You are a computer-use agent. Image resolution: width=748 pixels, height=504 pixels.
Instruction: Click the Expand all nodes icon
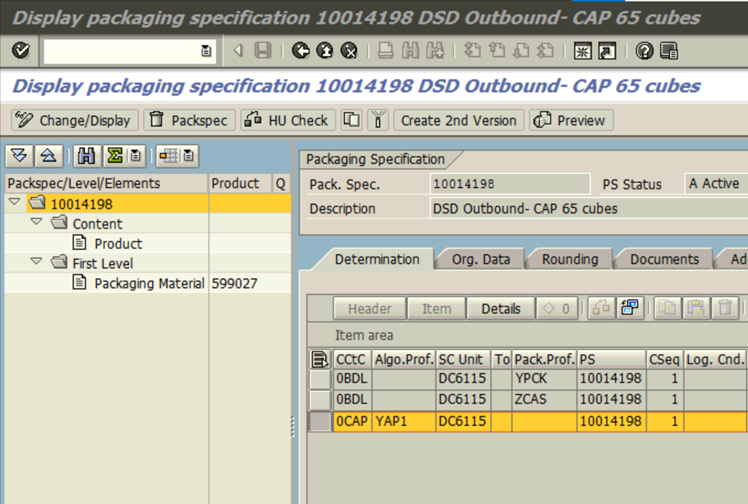point(19,155)
